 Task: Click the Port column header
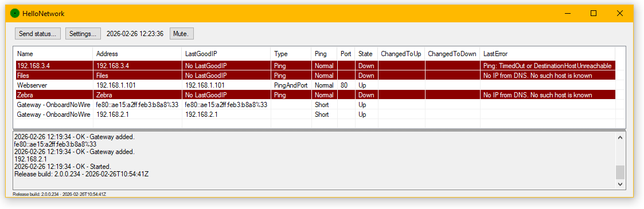pyautogui.click(x=346, y=54)
